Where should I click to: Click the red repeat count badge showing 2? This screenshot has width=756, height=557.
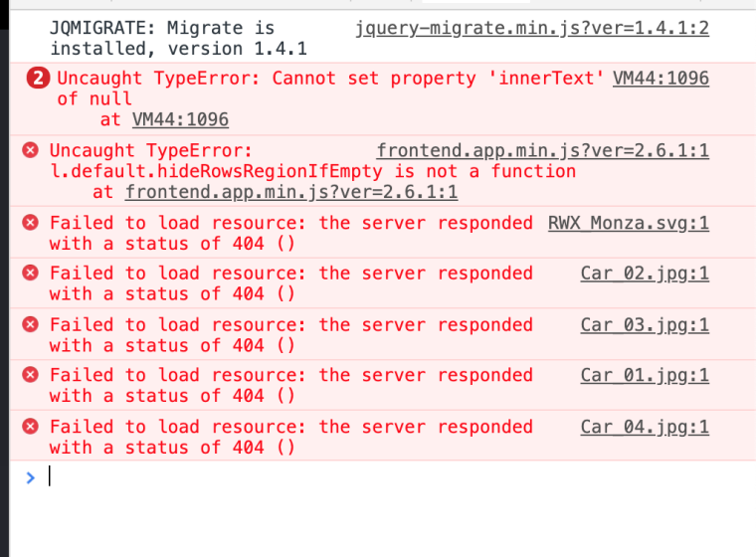point(39,79)
